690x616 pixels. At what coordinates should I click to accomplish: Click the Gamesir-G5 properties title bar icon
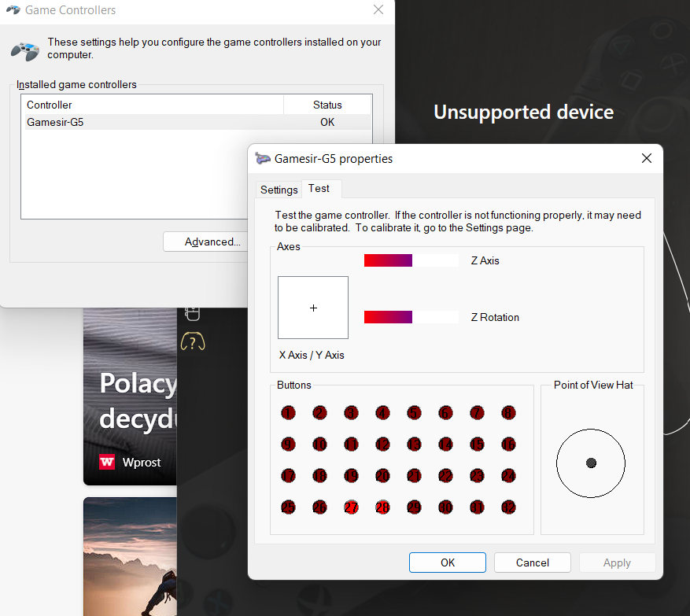pos(263,158)
